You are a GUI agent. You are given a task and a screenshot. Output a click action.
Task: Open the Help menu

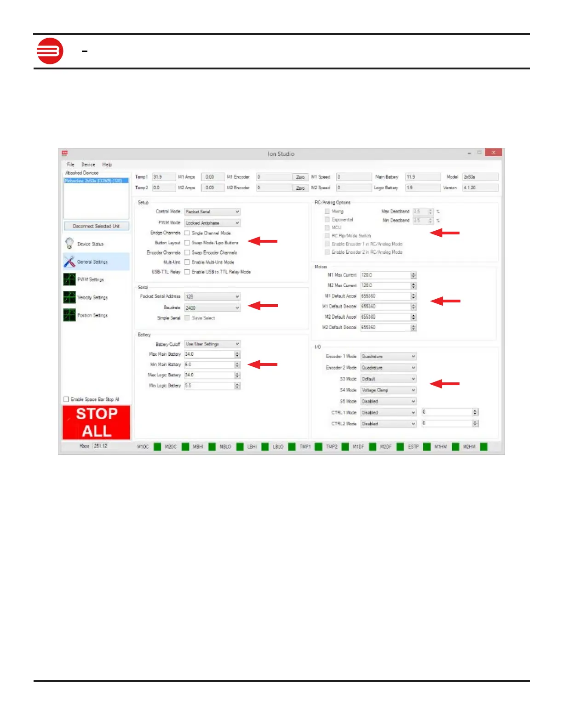click(x=107, y=164)
